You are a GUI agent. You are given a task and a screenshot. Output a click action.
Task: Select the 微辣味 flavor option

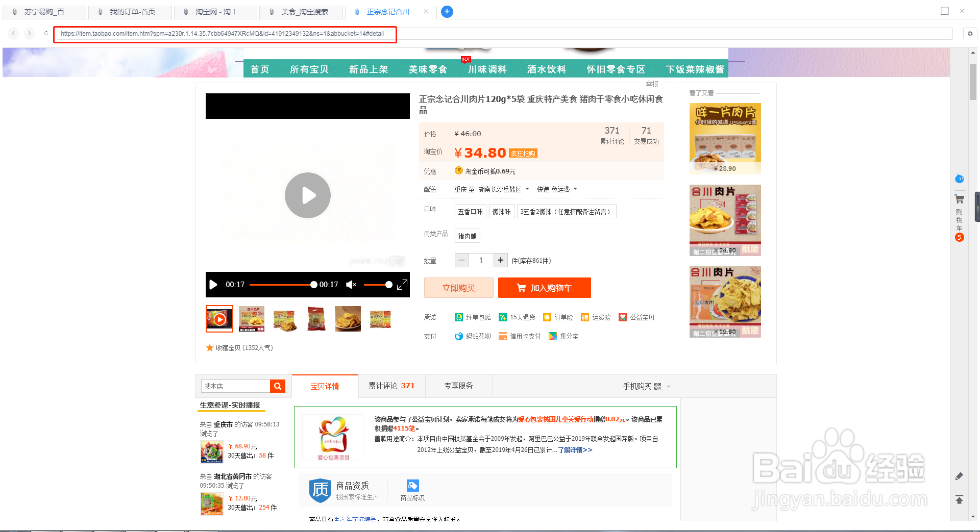(501, 212)
